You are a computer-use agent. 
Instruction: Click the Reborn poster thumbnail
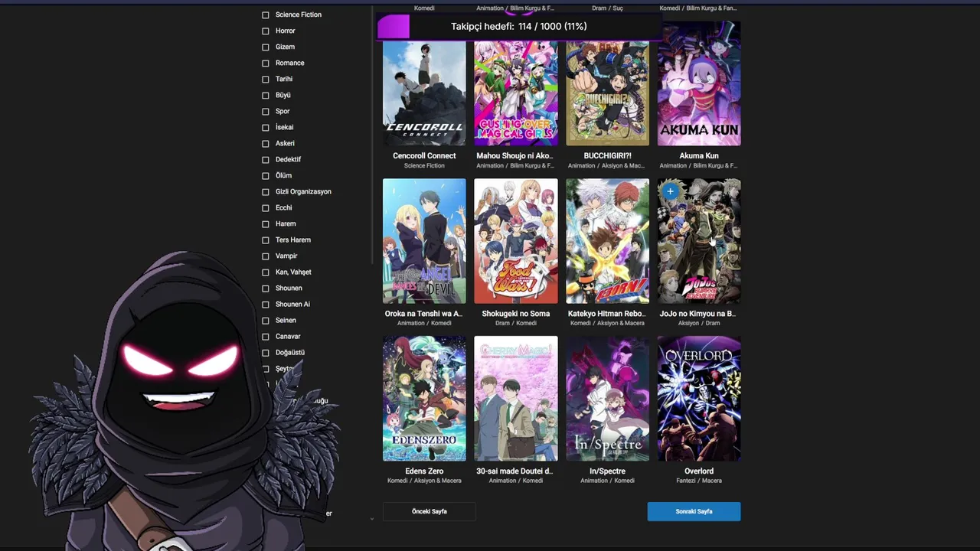click(x=607, y=241)
